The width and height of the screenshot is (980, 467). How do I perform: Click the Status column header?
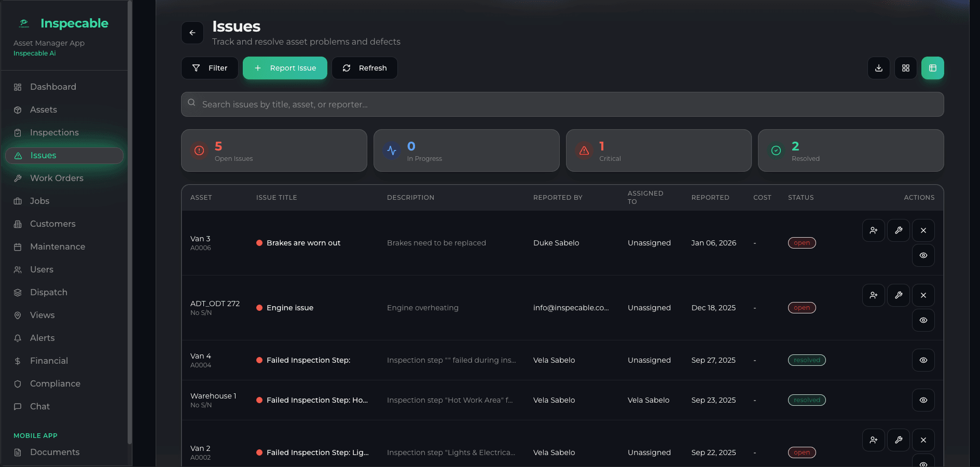click(800, 198)
